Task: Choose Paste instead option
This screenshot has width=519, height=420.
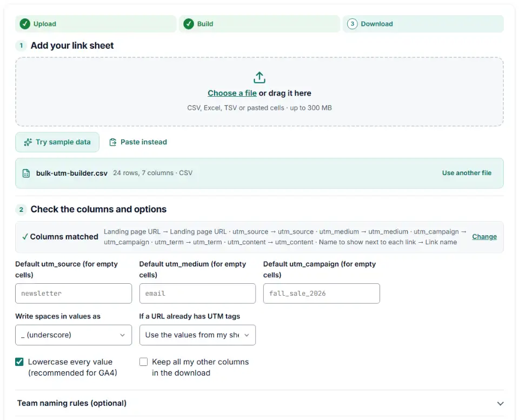Action: pyautogui.click(x=138, y=142)
